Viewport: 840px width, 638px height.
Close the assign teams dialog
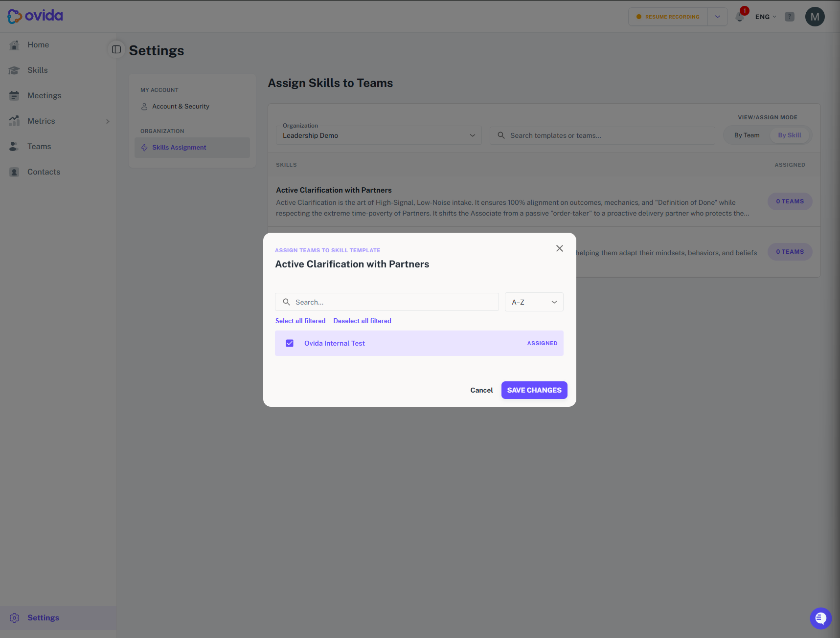click(560, 248)
